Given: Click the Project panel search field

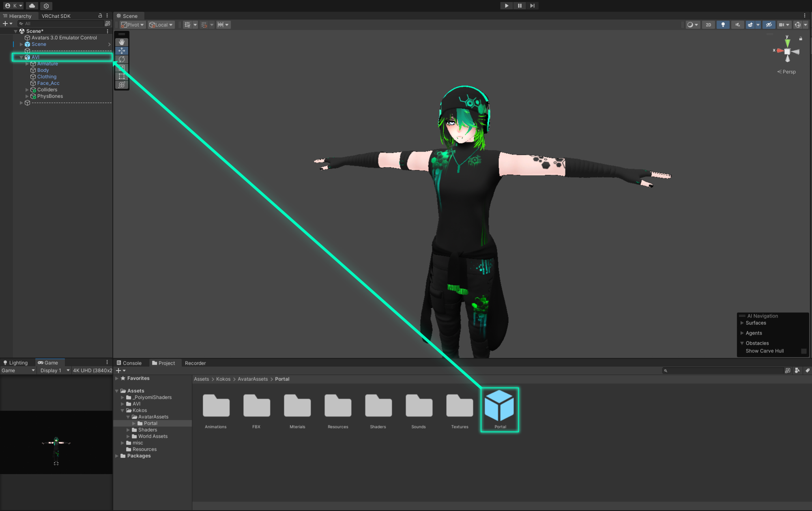Looking at the screenshot, I should tap(724, 371).
